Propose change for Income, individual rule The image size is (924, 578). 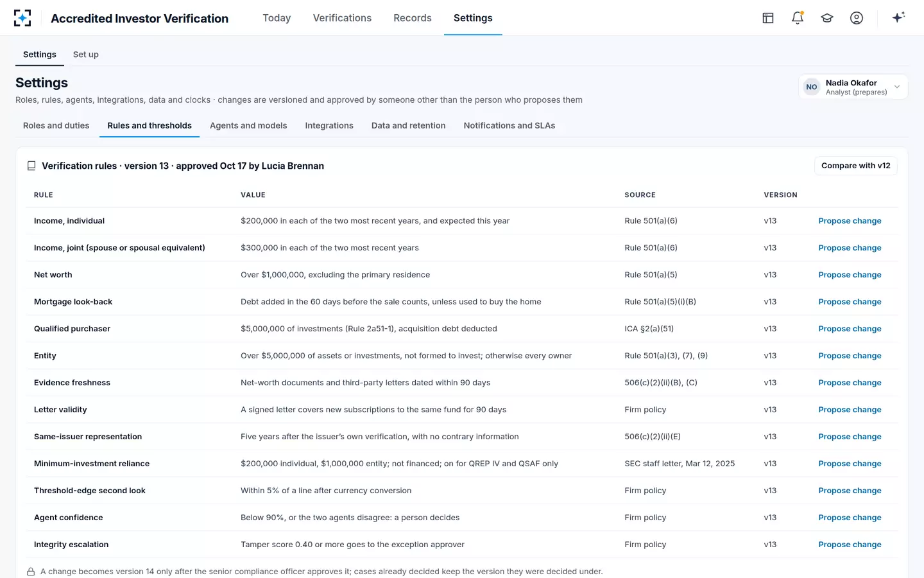click(850, 221)
